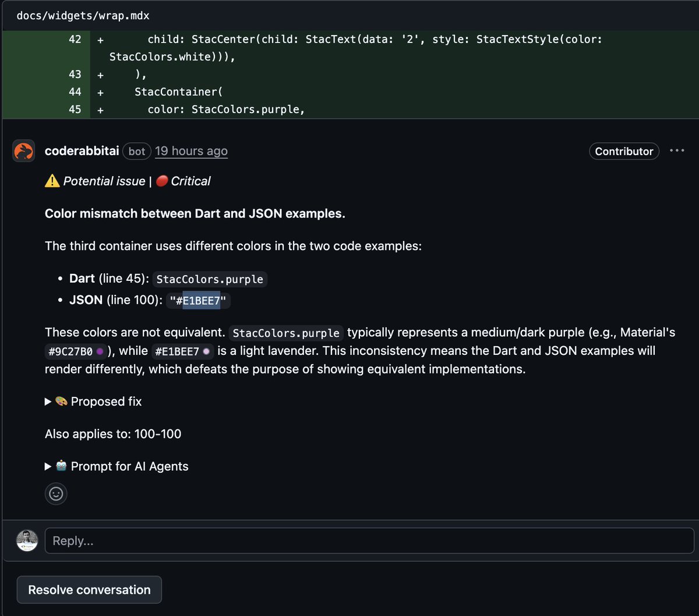Select line number 45 in the diff
The width and height of the screenshot is (699, 616).
(x=76, y=109)
